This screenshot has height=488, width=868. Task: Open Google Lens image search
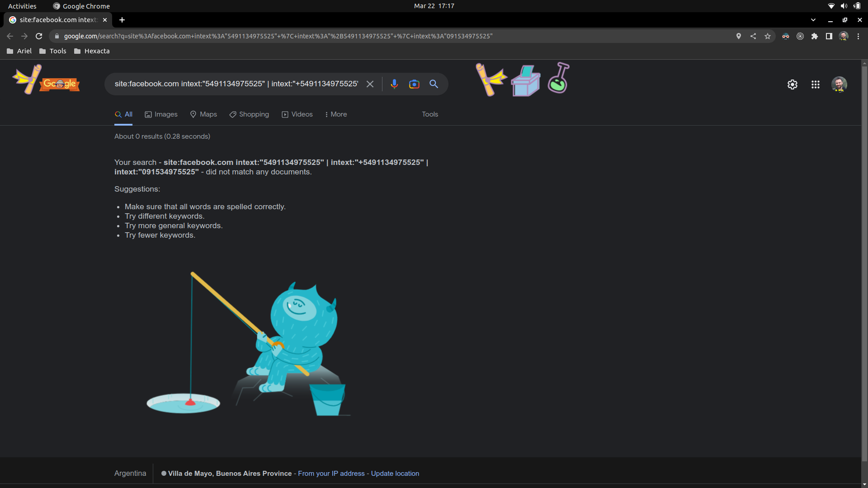pos(414,84)
